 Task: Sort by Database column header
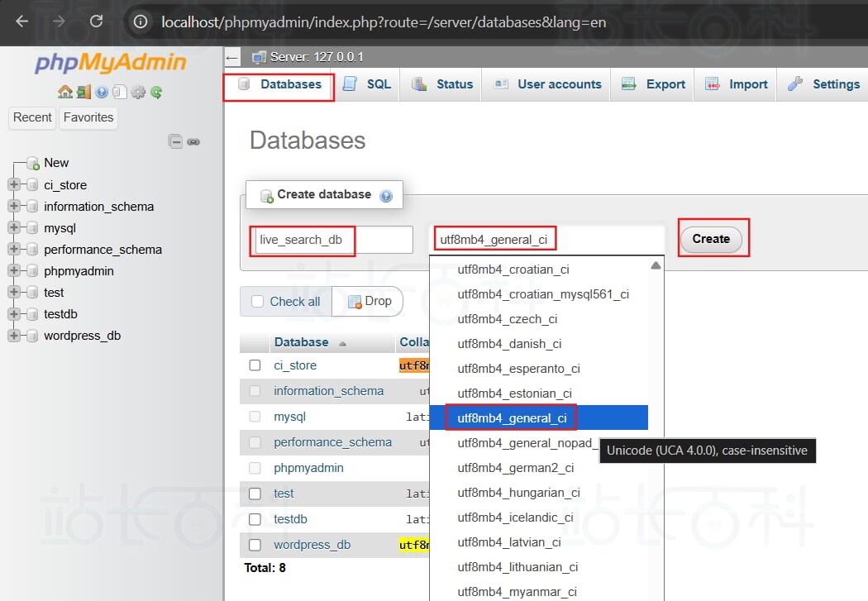click(x=302, y=342)
